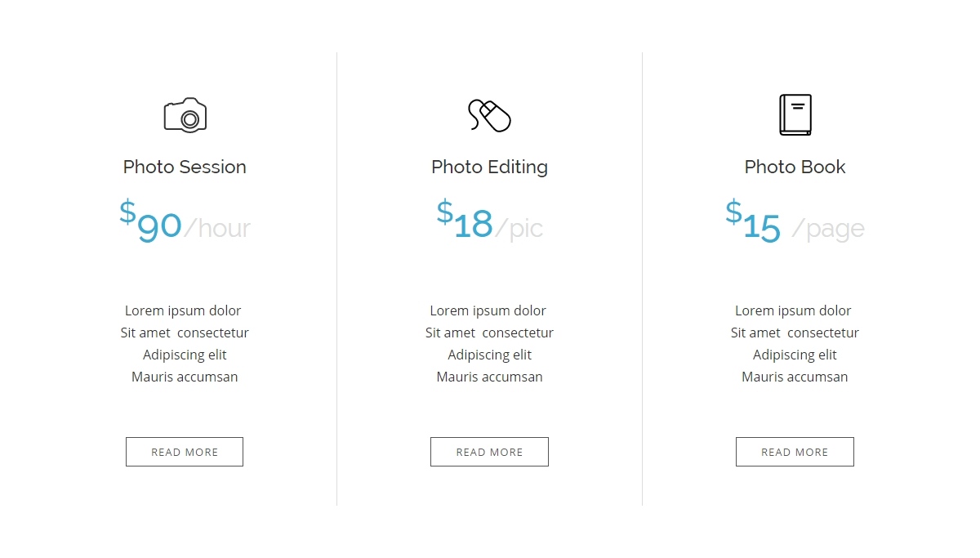Viewport: 980px width, 558px height.
Task: Click Mauris accumsan under Photo Editing
Action: point(489,377)
